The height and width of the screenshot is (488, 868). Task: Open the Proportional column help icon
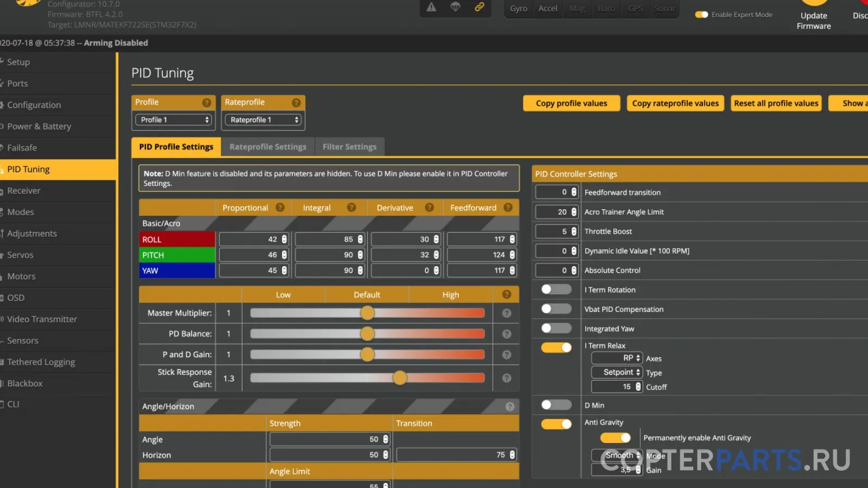tap(280, 207)
